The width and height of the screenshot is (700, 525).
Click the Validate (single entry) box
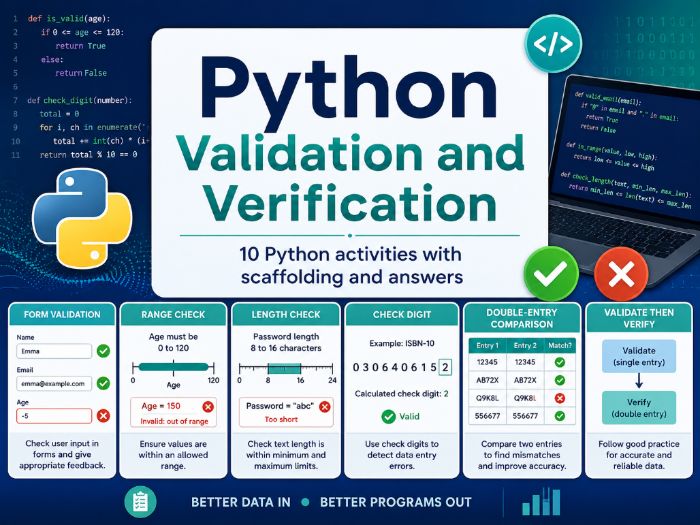639,356
